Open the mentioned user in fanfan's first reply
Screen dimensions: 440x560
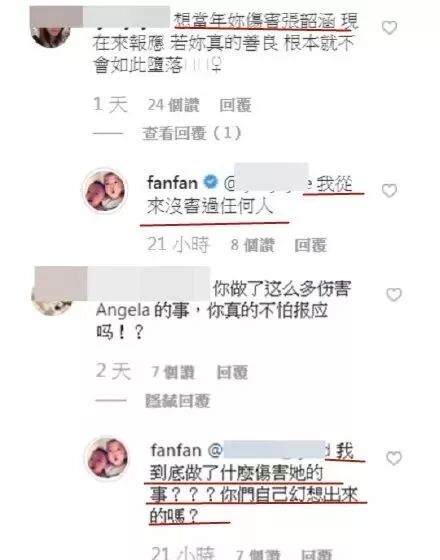coord(268,183)
